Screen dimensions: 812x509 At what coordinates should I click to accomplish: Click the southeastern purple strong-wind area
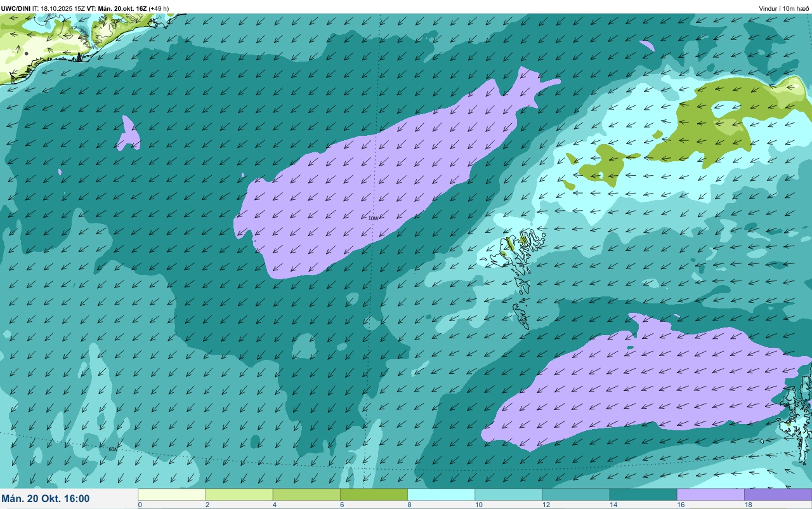tap(641, 384)
